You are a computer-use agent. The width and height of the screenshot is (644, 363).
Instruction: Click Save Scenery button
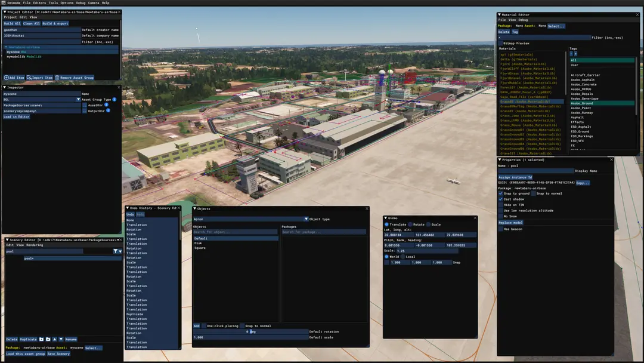click(x=58, y=353)
